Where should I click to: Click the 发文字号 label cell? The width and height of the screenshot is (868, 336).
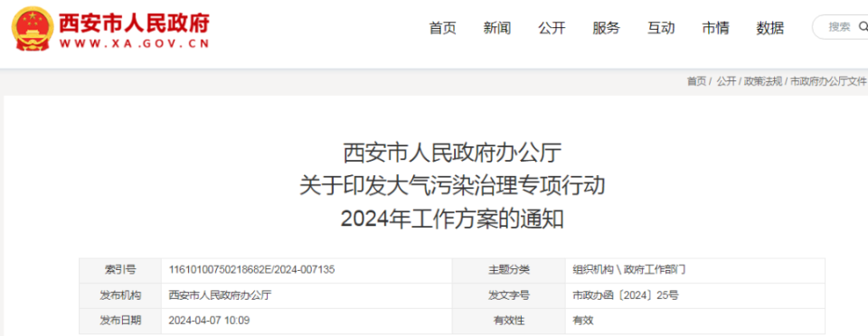[x=509, y=295]
